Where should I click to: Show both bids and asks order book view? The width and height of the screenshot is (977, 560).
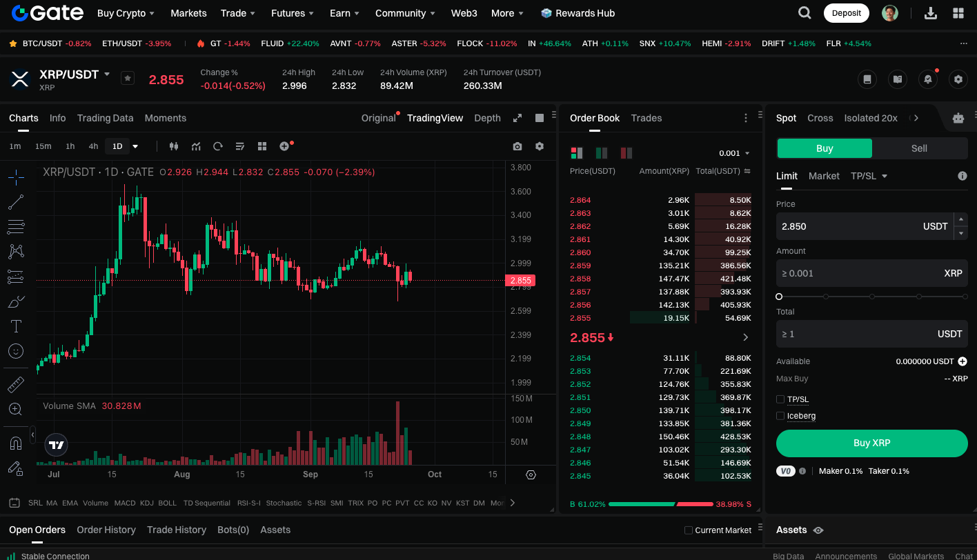576,153
